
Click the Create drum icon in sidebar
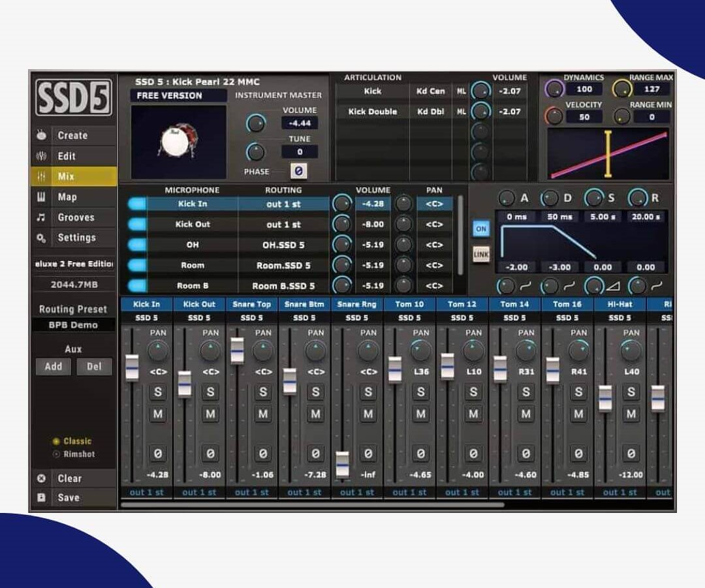point(42,135)
